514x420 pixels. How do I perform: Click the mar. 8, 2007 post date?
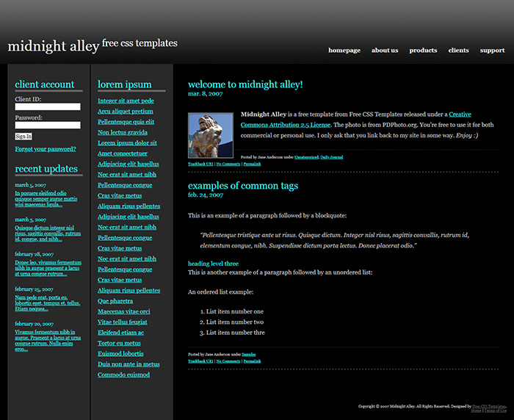205,94
